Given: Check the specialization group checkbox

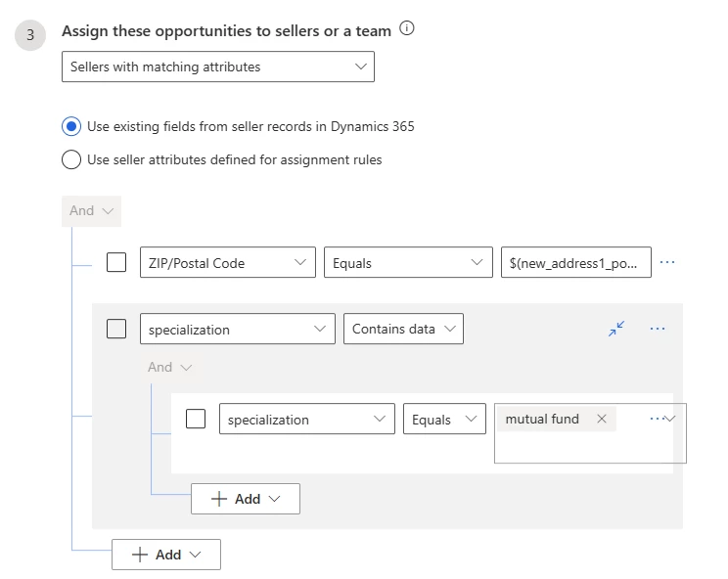Looking at the screenshot, I should [116, 329].
